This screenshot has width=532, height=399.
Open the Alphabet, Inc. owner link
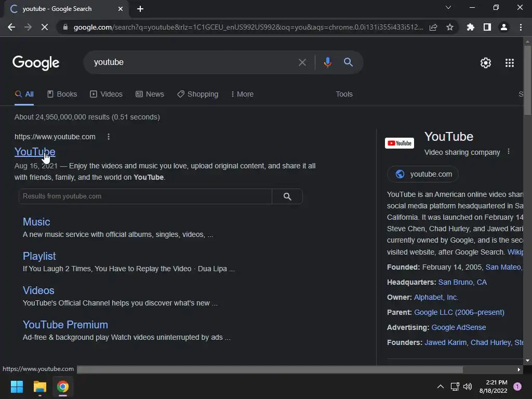point(436,297)
